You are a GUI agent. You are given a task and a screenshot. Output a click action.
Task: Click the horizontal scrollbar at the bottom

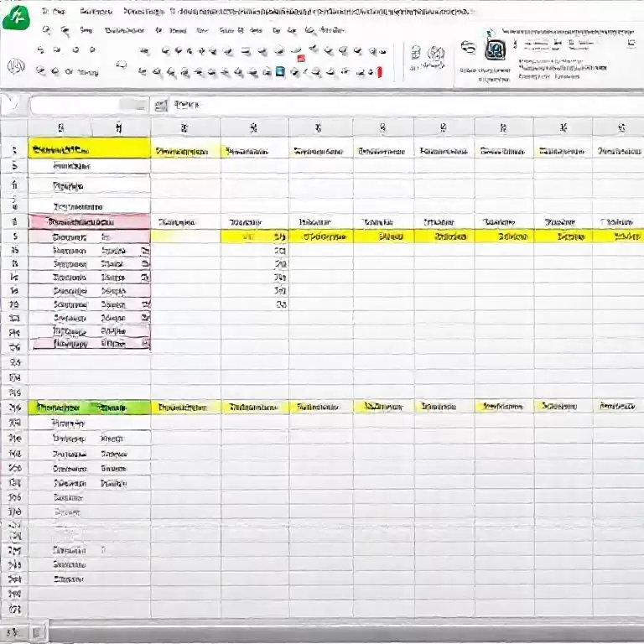(x=335, y=631)
